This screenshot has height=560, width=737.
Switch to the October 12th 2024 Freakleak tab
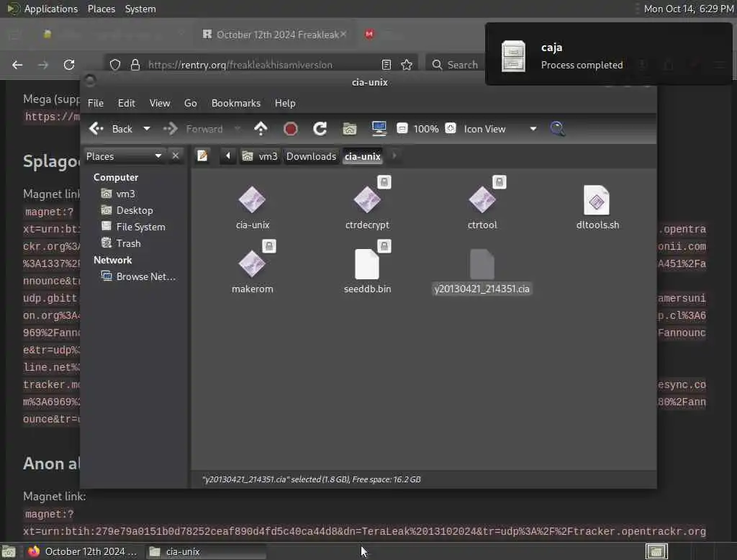[x=276, y=35]
